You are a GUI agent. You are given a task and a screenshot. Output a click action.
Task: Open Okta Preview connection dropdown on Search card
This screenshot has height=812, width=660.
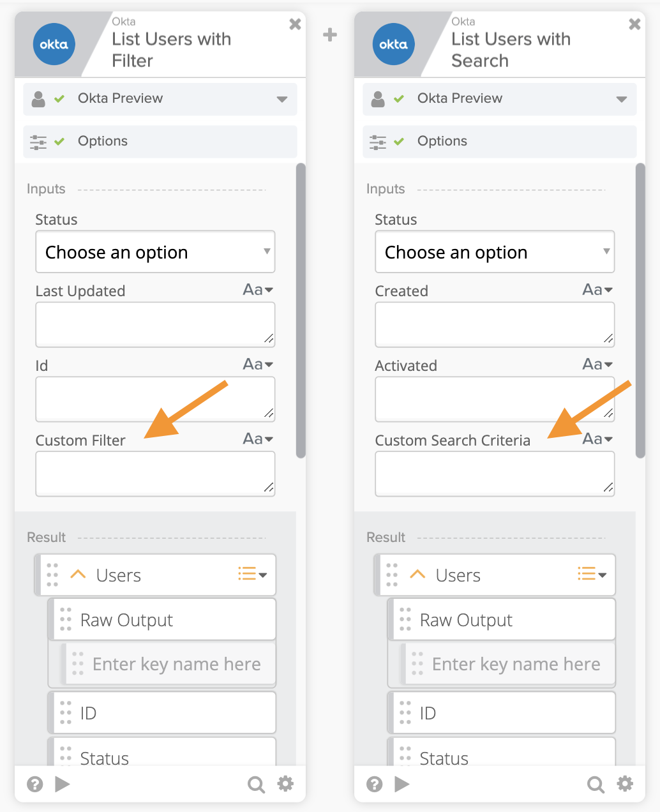point(621,99)
